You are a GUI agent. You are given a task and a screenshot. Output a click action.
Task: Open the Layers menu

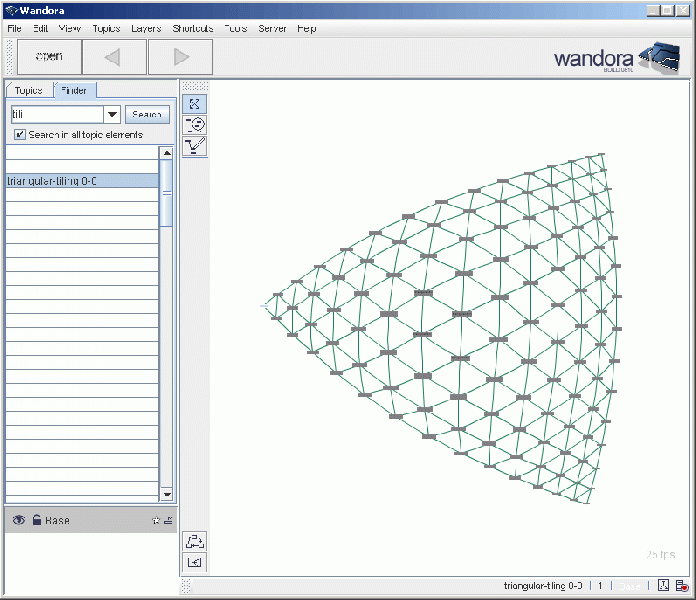(145, 29)
